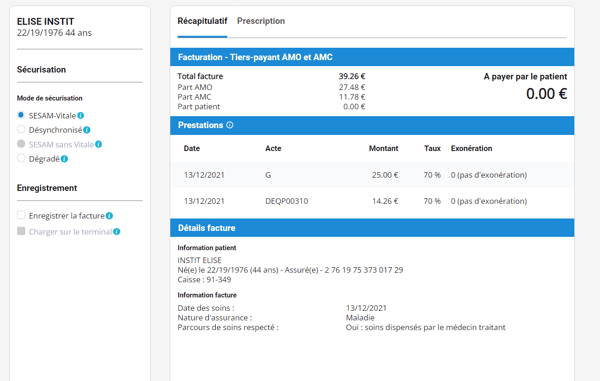The height and width of the screenshot is (381, 600).
Task: Enable Enregistrer la facture checkbox
Action: 21,215
